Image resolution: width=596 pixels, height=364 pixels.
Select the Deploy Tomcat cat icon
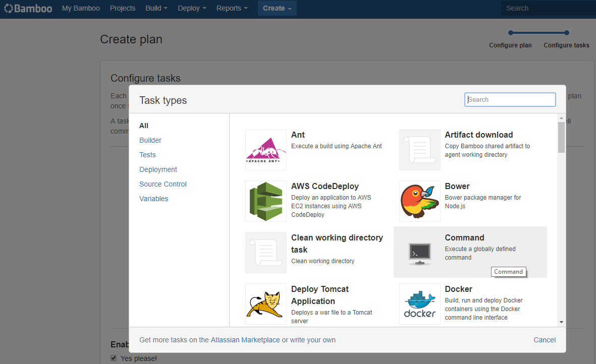point(265,304)
